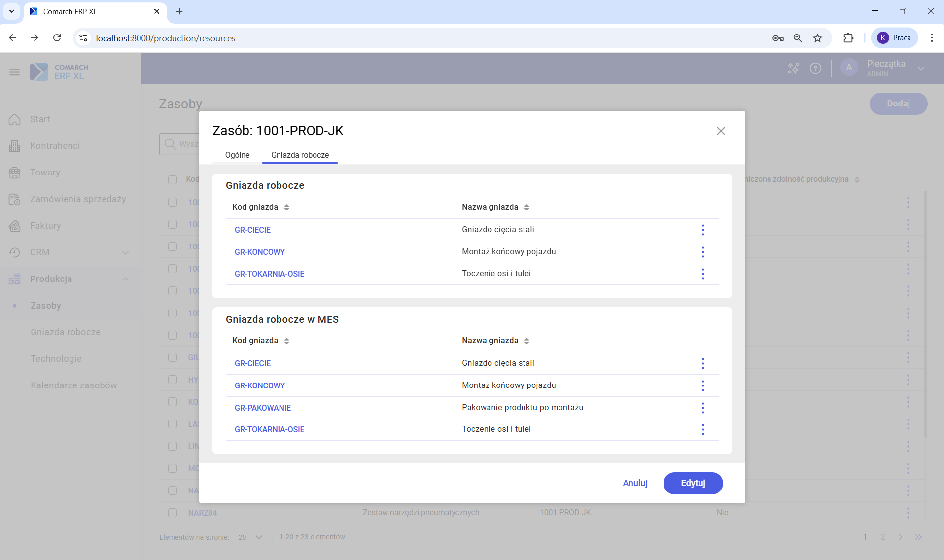Open row menu for GR-TOKARNIA-OSIE in MES table
944x560 pixels.
point(703,429)
